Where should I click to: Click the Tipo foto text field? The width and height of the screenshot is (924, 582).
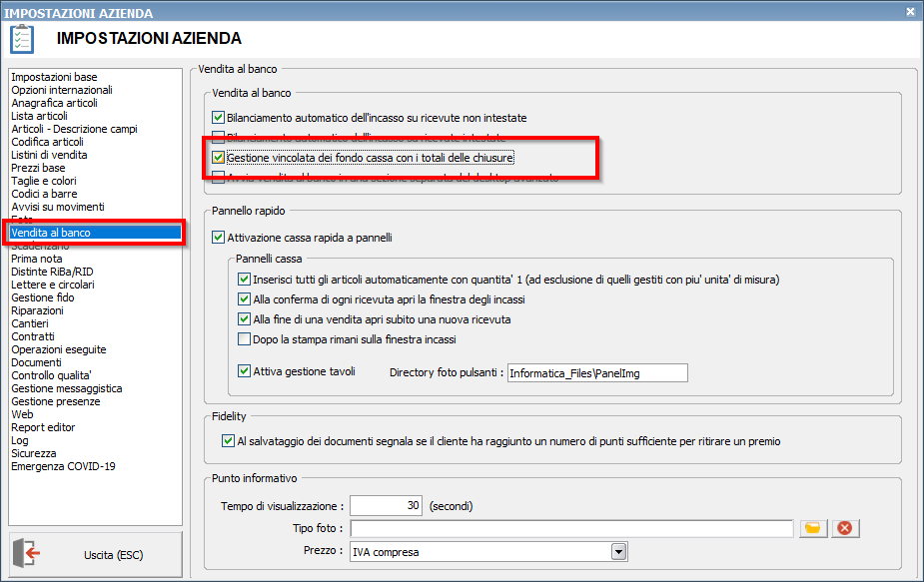571,528
